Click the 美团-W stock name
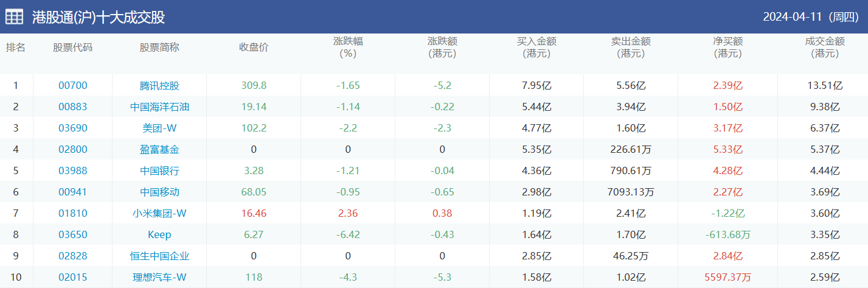868x288 pixels. point(159,128)
